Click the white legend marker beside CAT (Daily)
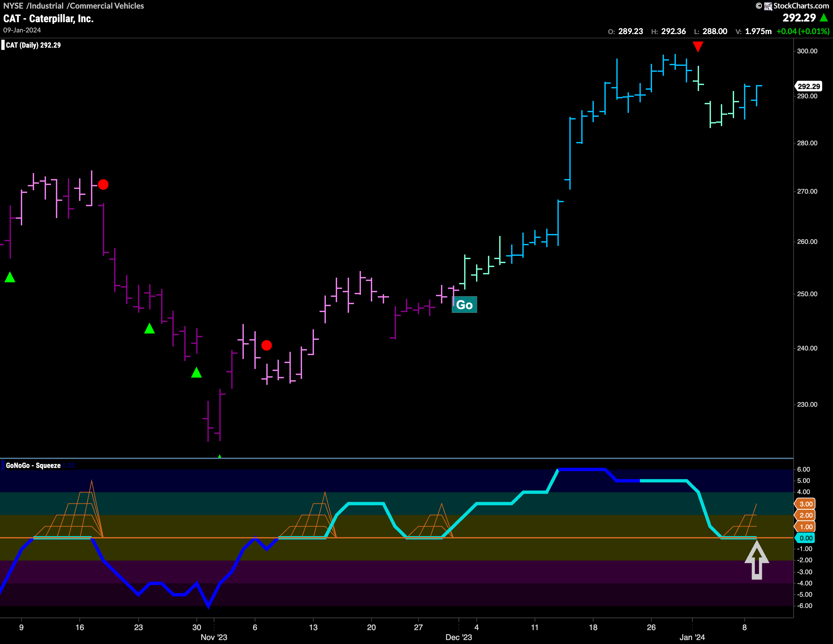This screenshot has width=833, height=644. pos(3,45)
